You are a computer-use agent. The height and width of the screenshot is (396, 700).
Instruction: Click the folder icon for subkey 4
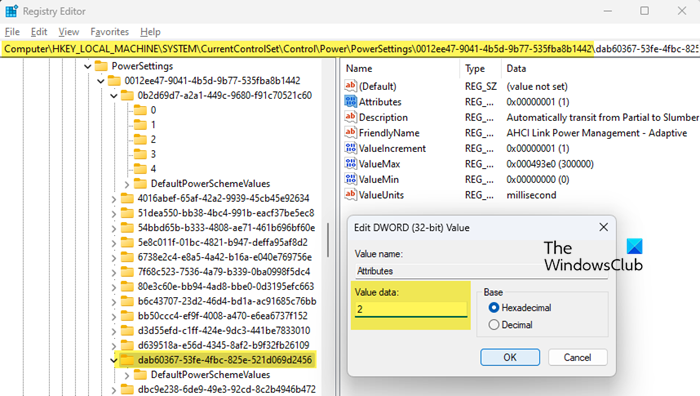click(140, 169)
